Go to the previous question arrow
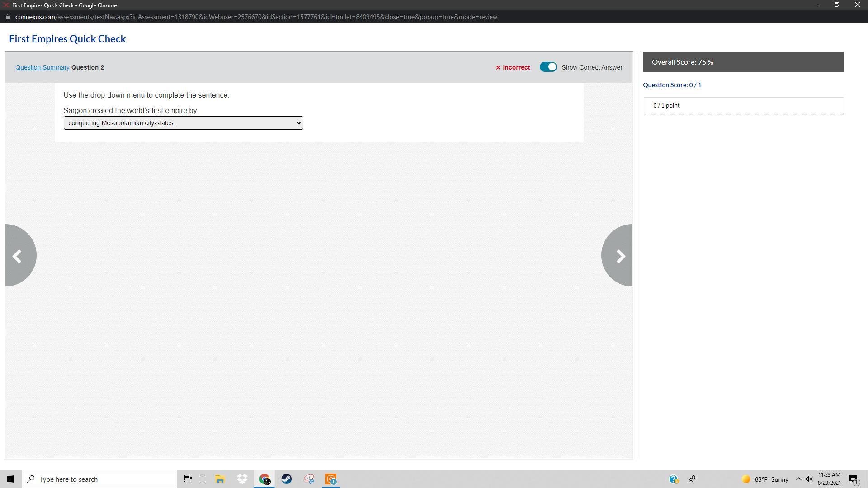Screen dimensions: 868x488 pyautogui.click(x=18, y=256)
